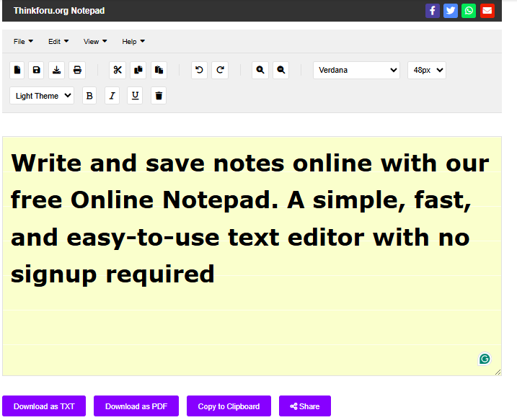This screenshot has width=517, height=420.
Task: Click inside the notepad text area
Action: coord(251,324)
